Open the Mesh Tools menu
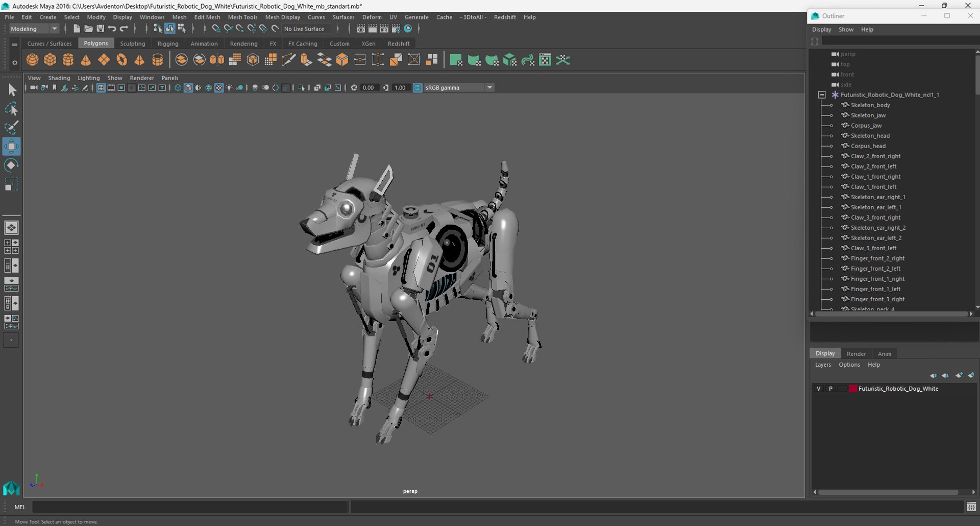The height and width of the screenshot is (526, 980). [242, 17]
